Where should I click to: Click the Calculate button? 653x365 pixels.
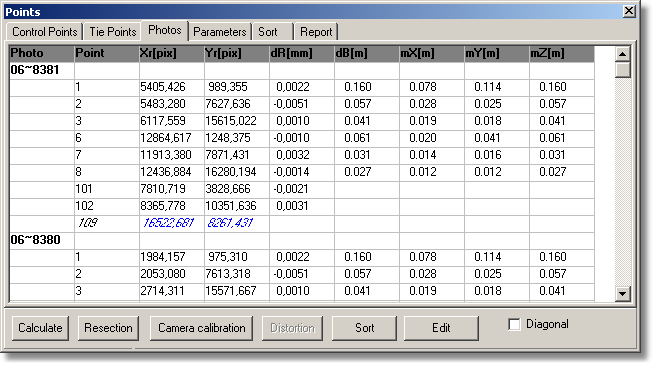pos(40,328)
